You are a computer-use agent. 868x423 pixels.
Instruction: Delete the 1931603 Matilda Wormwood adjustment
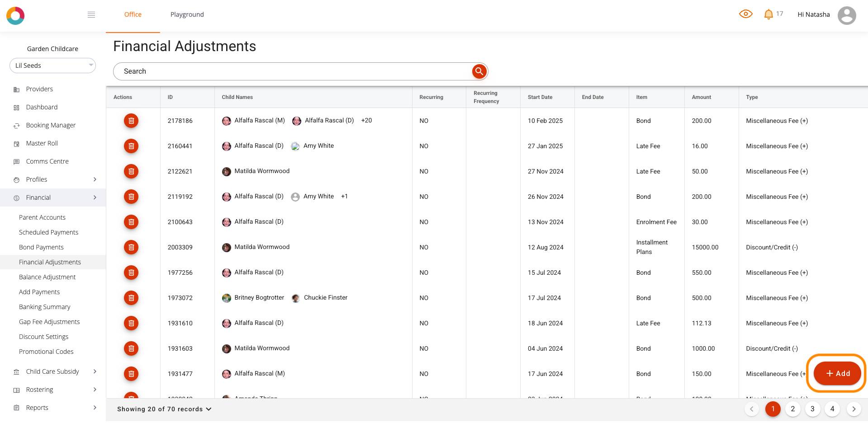coord(131,348)
